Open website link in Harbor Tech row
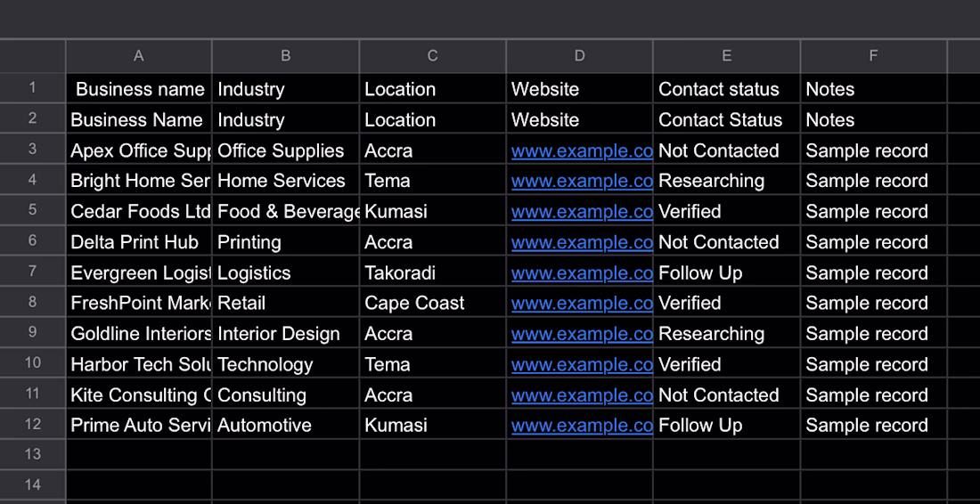Screen dimensions: 980x504 582,365
